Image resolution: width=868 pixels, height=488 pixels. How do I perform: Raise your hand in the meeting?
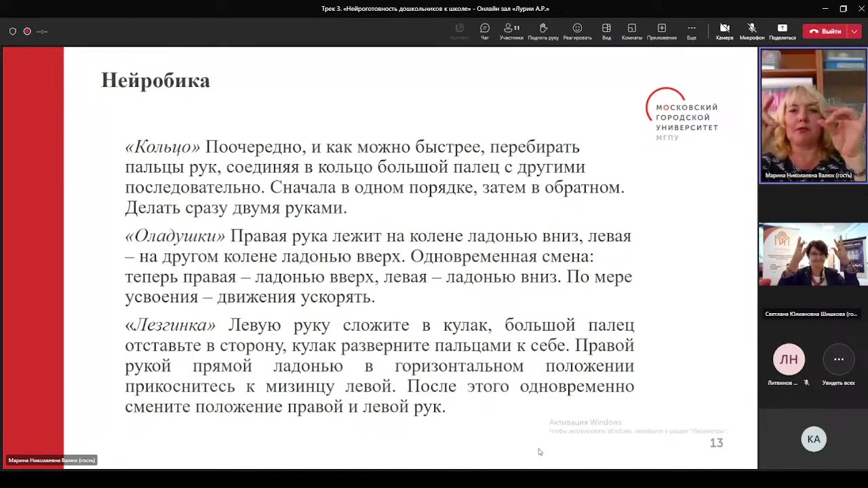542,30
